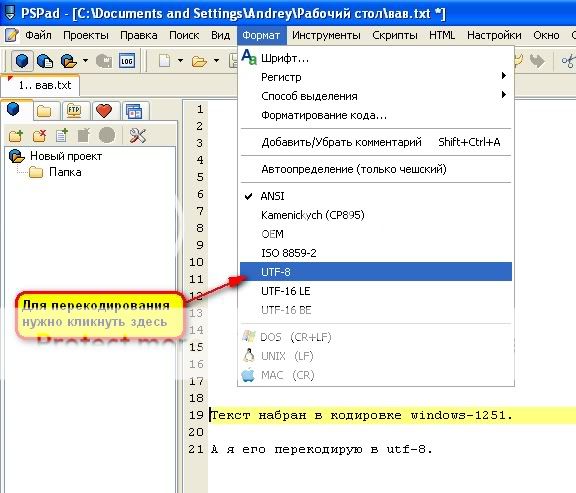Open the Правка menu
Screen dimensions: 576x493
point(139,35)
